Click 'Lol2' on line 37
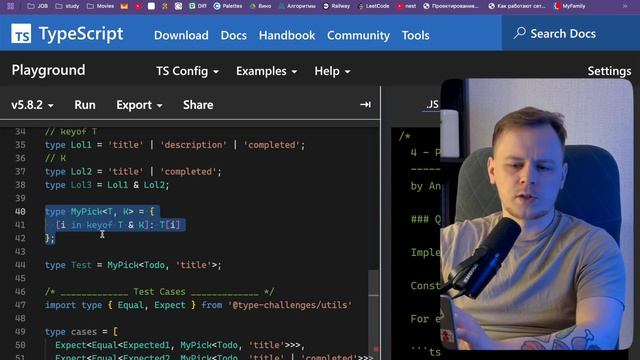Screen dimensions: 640x360 (81, 171)
